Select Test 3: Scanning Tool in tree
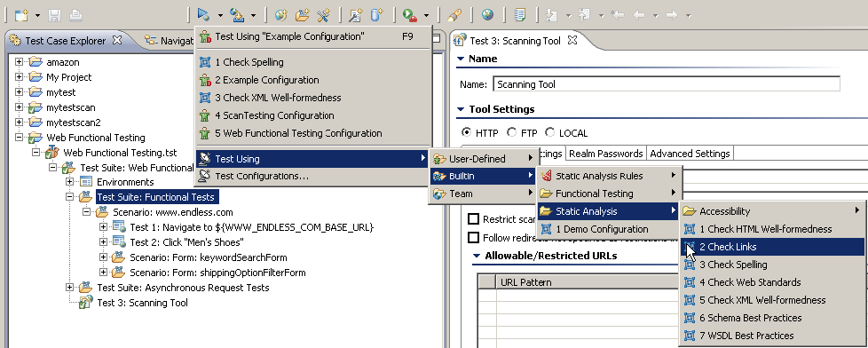Viewport: 868px width, 348px height. 142,303
